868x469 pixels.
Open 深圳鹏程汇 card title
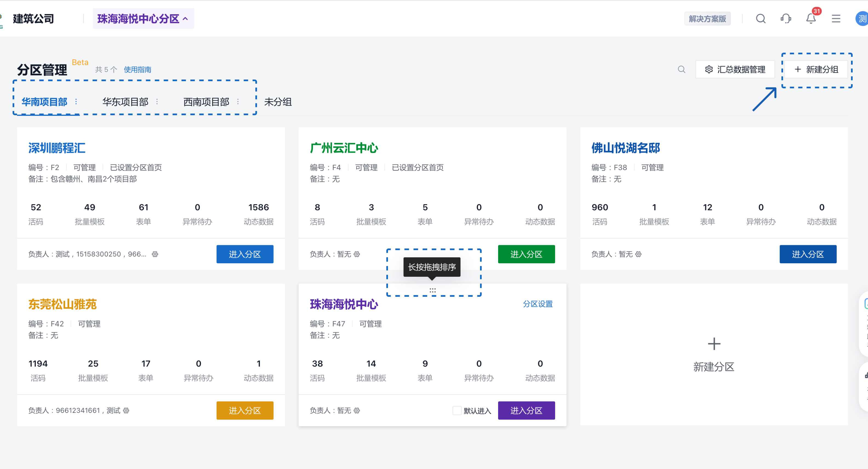click(x=57, y=148)
